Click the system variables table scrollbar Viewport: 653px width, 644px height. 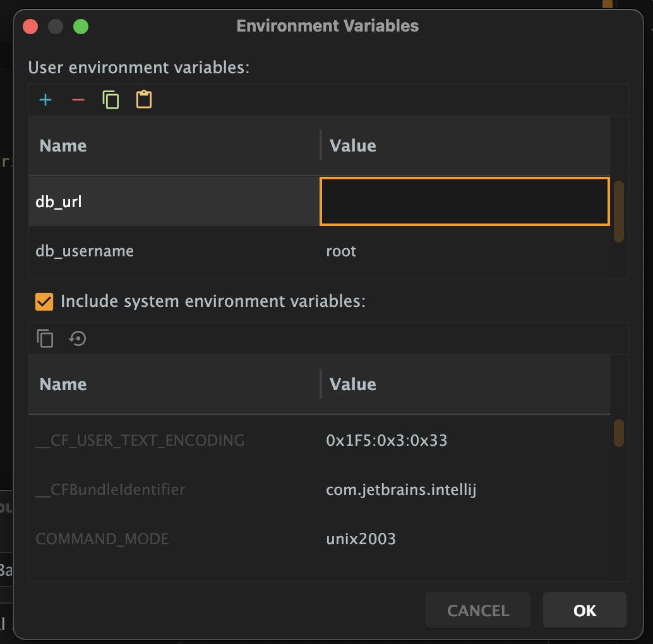pyautogui.click(x=619, y=433)
